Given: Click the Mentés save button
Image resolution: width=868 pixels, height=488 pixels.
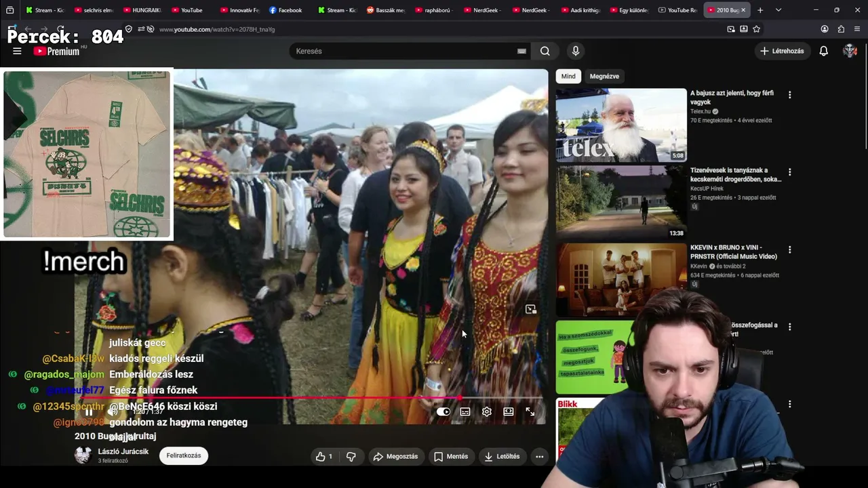Looking at the screenshot, I should click(451, 456).
